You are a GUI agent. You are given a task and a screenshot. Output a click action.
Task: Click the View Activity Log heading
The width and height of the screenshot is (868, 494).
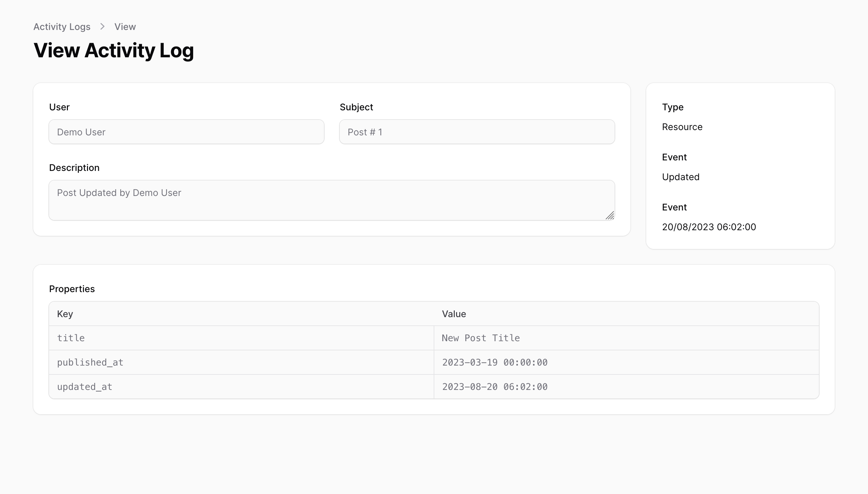coord(114,51)
